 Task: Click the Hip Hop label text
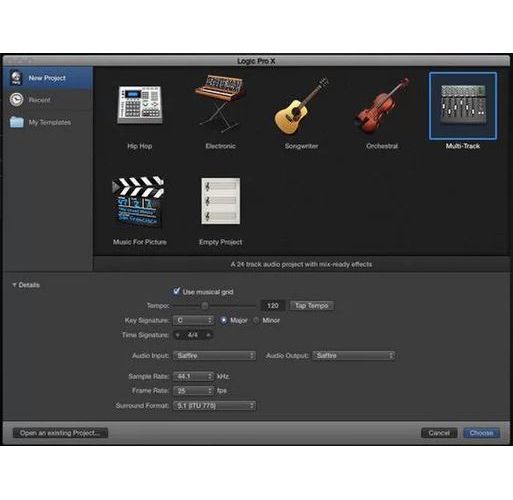(x=140, y=146)
